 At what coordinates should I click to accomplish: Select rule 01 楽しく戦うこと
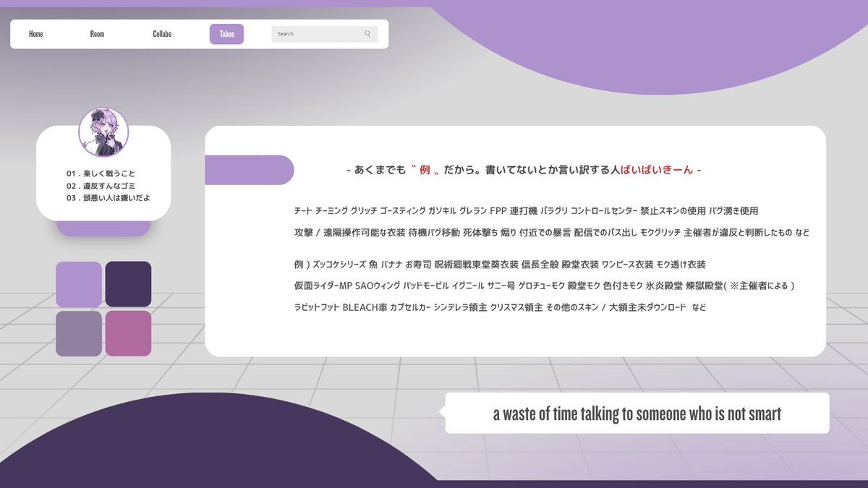[x=101, y=174]
